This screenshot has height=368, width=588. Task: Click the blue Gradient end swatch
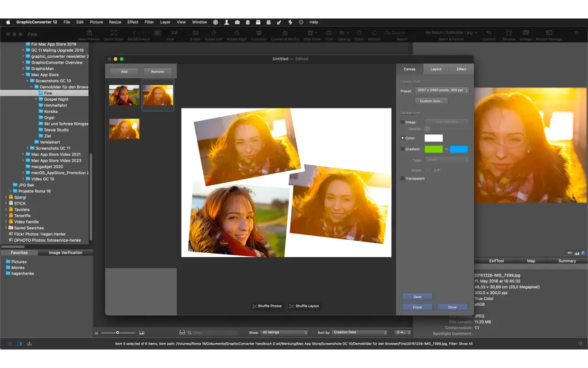point(459,149)
